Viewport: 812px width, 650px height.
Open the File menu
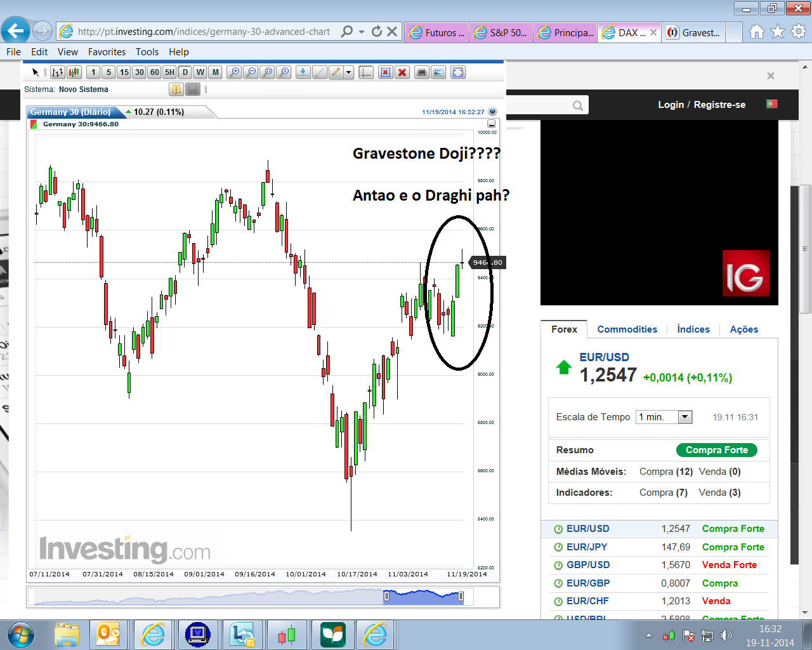click(x=13, y=52)
